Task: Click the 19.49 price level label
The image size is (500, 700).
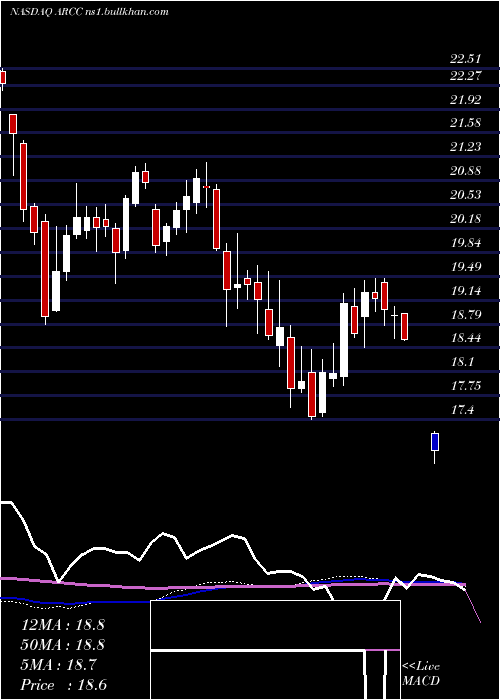Action: click(466, 267)
